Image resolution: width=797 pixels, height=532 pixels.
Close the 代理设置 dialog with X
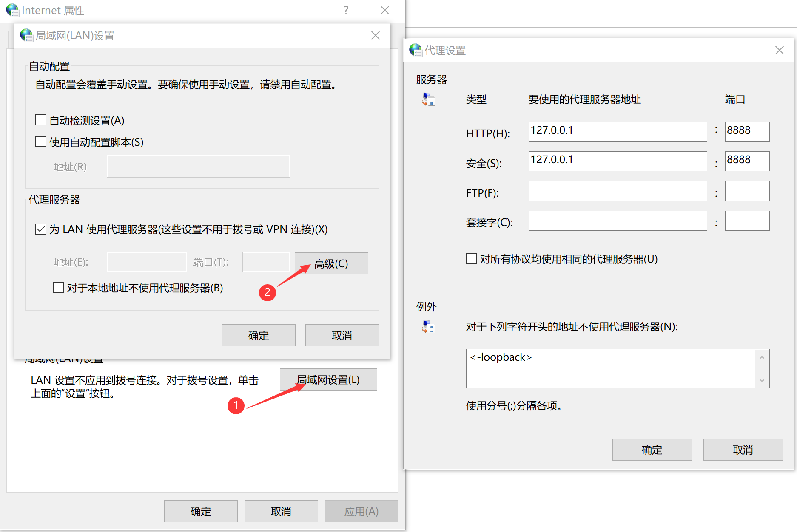click(779, 50)
